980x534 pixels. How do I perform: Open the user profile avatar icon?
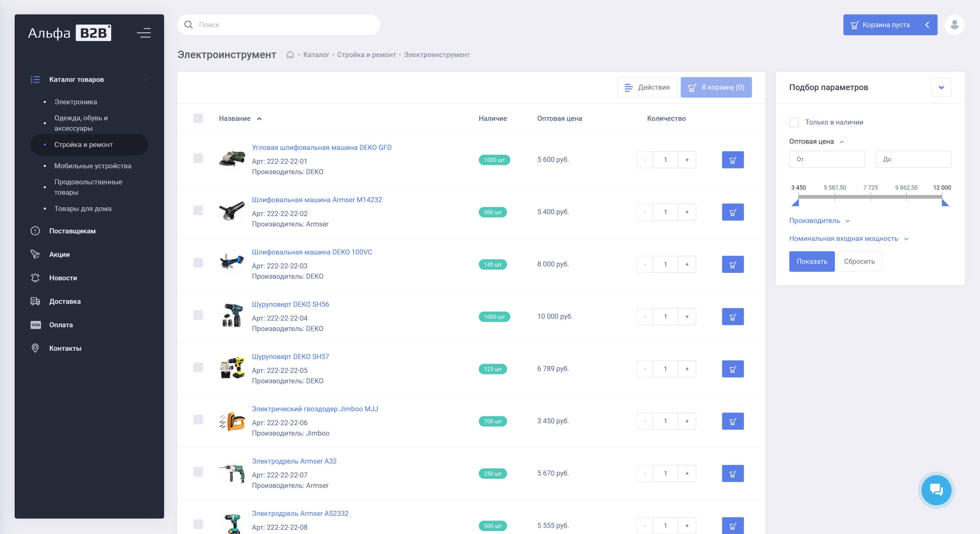click(954, 25)
